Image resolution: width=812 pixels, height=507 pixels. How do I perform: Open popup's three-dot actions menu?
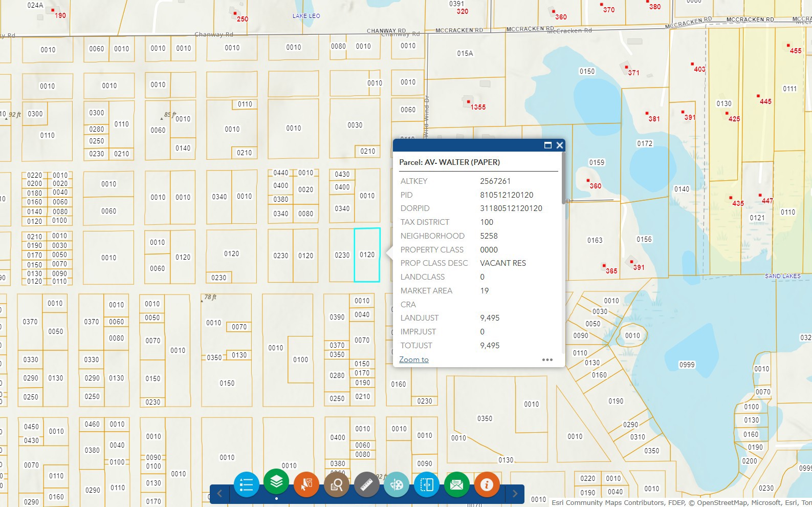[x=547, y=360]
